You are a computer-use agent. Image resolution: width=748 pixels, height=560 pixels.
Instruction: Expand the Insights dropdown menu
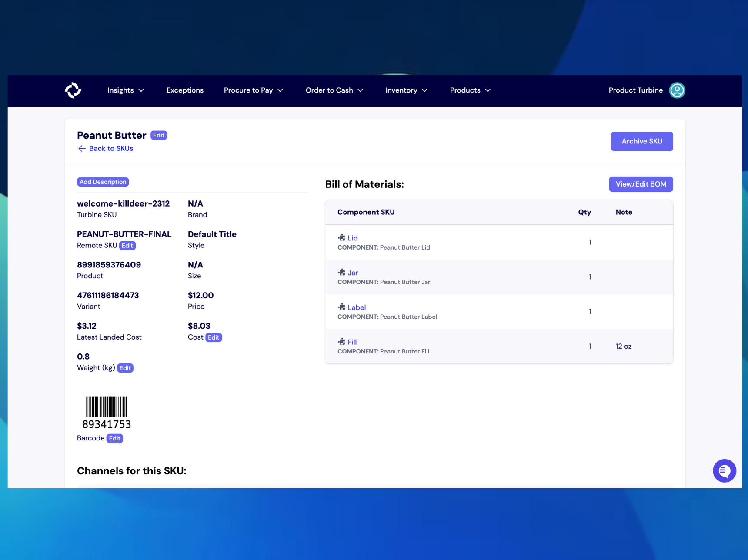click(x=125, y=90)
